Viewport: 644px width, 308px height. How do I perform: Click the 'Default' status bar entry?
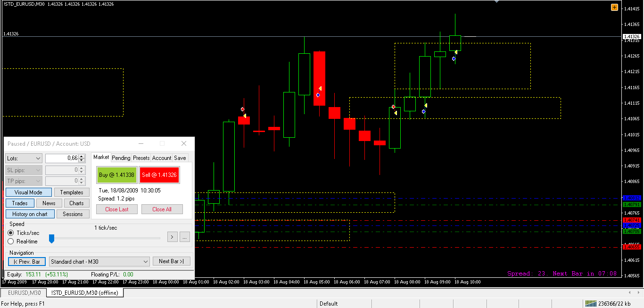329,304
